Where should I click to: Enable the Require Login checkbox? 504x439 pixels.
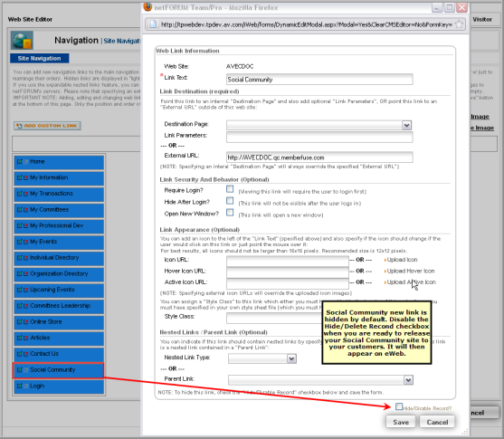click(x=230, y=189)
